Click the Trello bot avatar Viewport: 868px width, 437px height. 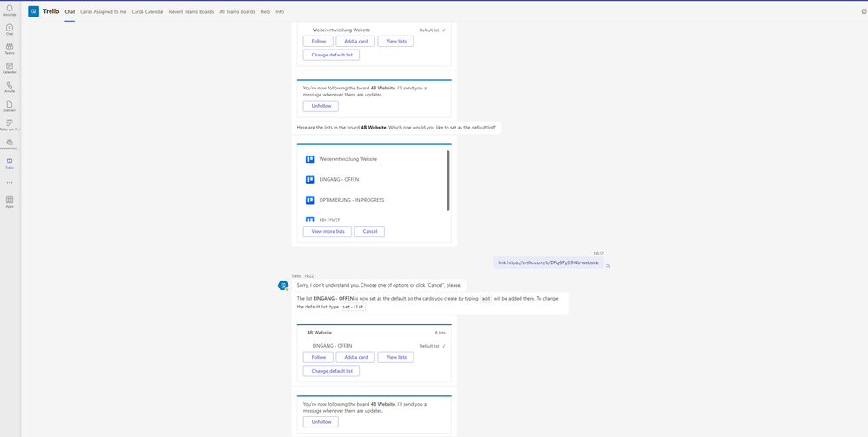click(283, 285)
